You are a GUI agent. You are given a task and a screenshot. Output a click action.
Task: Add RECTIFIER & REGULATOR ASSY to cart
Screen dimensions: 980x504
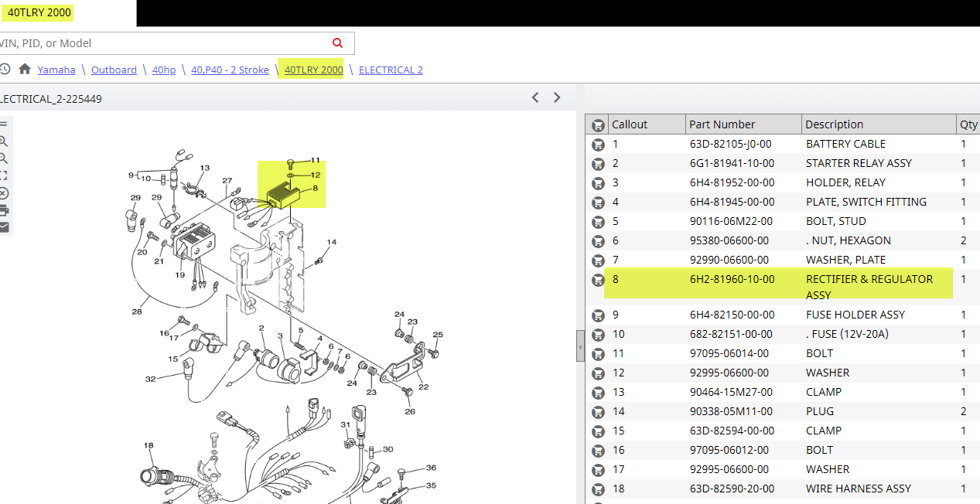(x=598, y=280)
